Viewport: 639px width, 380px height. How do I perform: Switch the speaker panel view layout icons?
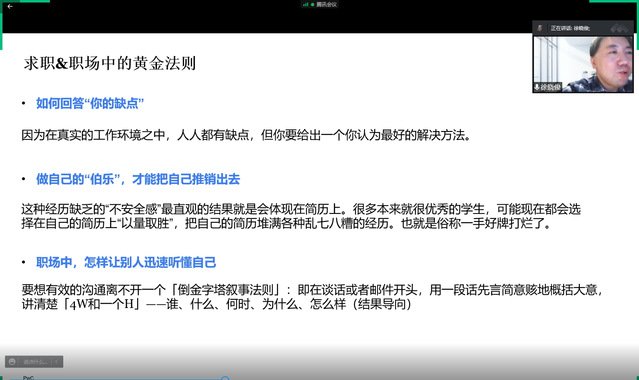point(619,28)
